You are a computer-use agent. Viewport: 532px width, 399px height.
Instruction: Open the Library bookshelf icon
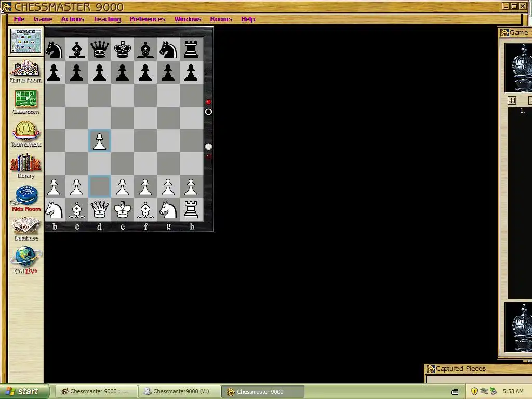pyautogui.click(x=26, y=166)
